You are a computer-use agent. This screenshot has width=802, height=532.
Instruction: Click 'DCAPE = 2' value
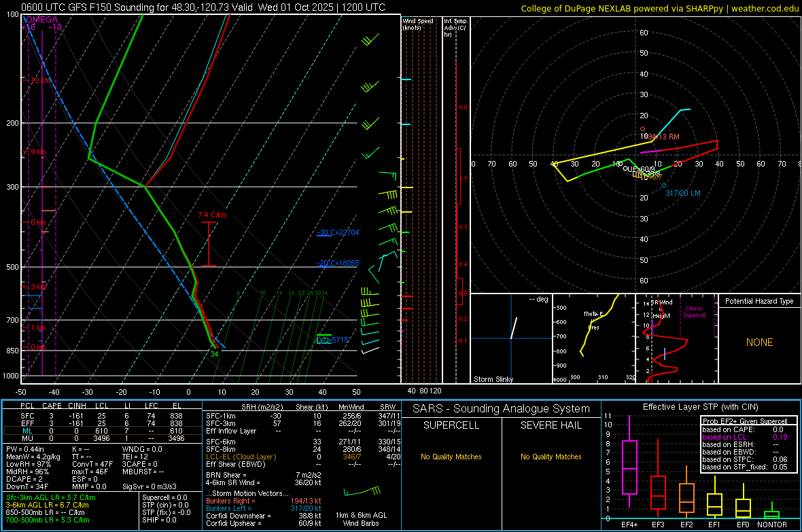[24, 479]
